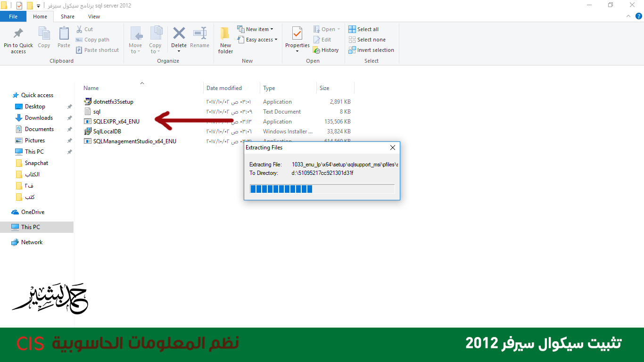The height and width of the screenshot is (362, 644).
Task: Click the Windows Installer type text
Action: (x=288, y=132)
